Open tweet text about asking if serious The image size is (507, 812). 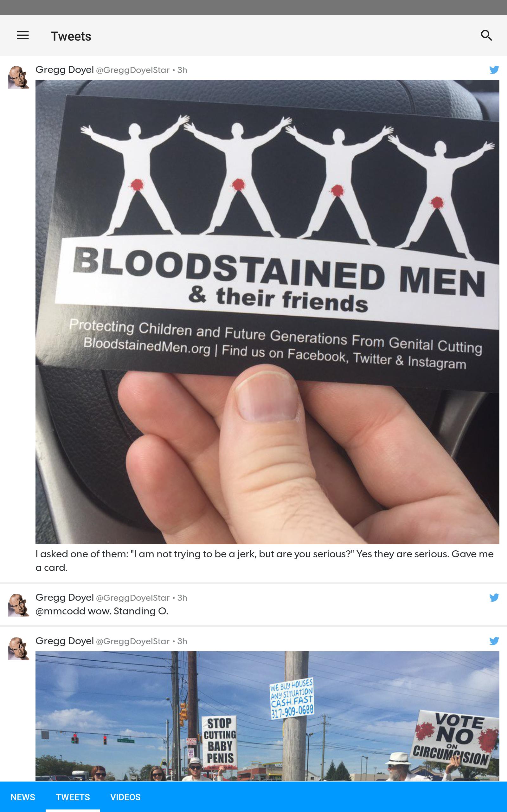pyautogui.click(x=265, y=561)
